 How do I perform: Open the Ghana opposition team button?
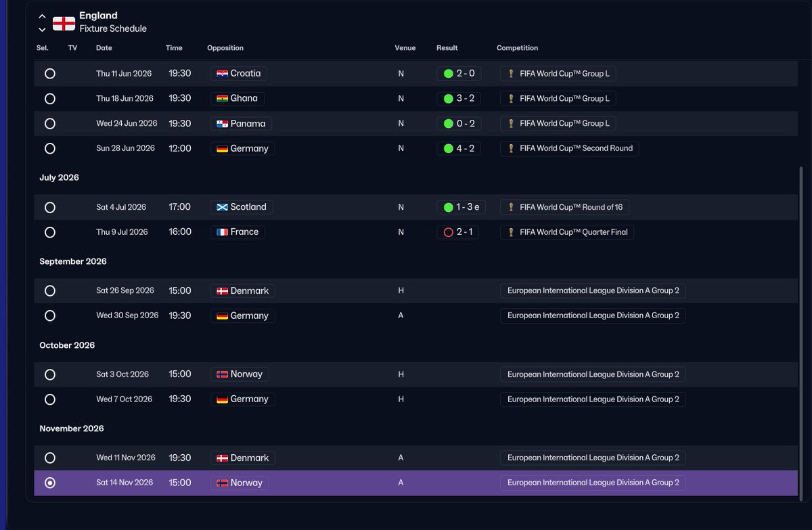tap(238, 98)
